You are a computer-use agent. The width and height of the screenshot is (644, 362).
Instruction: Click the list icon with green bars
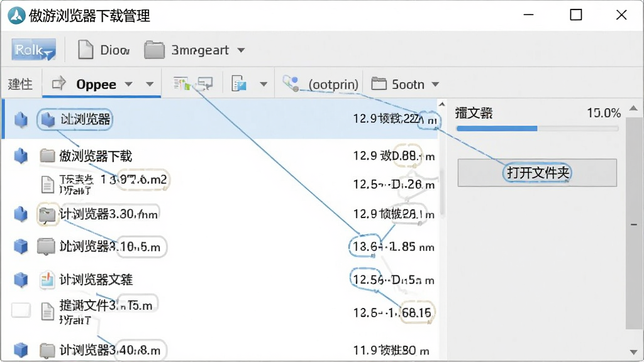coord(182,84)
